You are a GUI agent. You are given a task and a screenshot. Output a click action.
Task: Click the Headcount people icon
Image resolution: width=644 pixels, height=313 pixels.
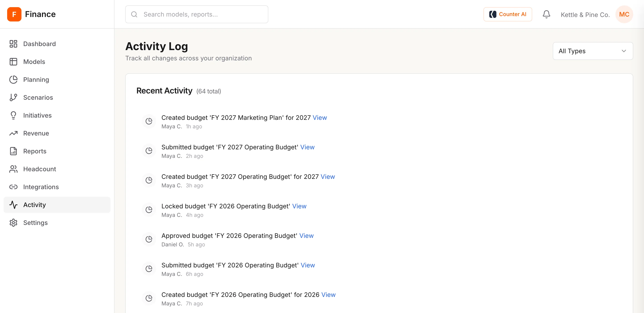(13, 169)
